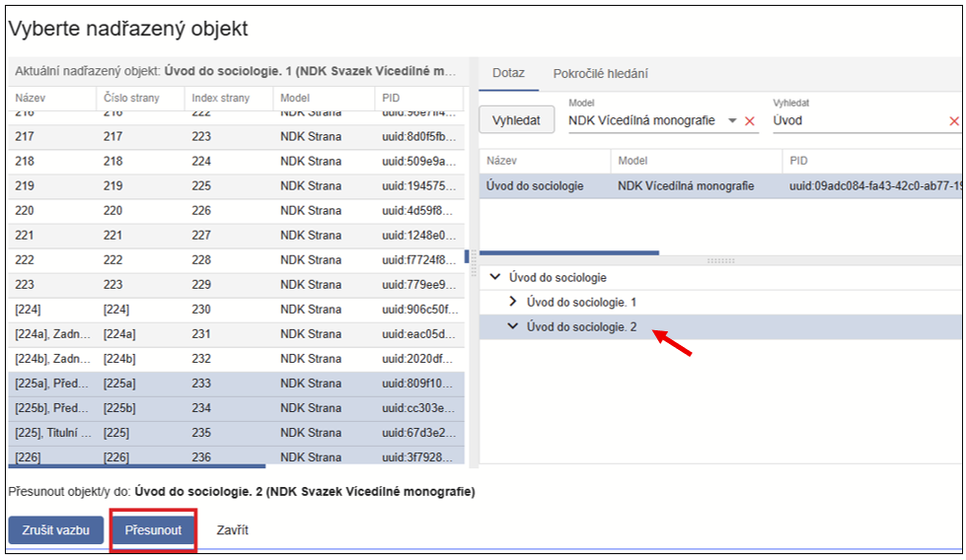This screenshot has height=560, width=966.
Task: Collapse the Úvod do sociologie. 2 node
Action: (x=512, y=327)
